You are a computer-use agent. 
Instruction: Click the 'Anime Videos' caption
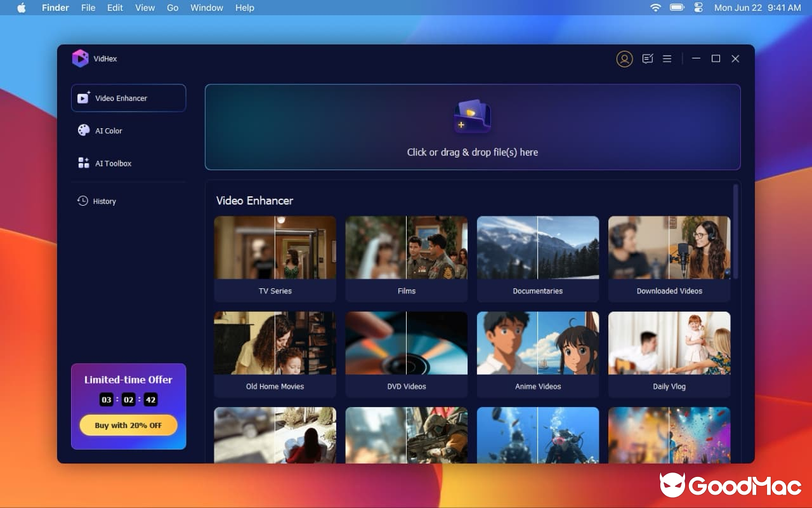click(x=538, y=386)
